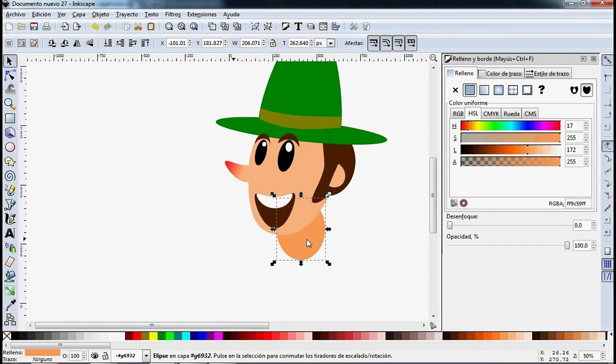Open the px units dropdown
Image resolution: width=616 pixels, height=364 pixels.
click(x=330, y=43)
